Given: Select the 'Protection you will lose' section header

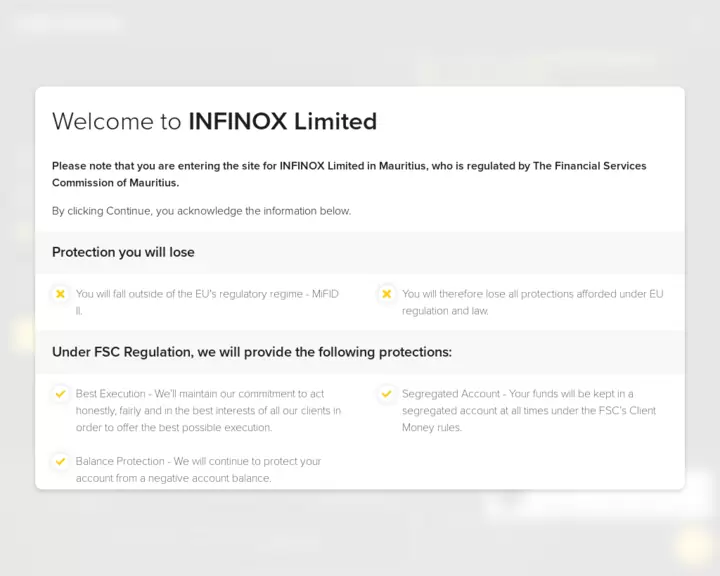Looking at the screenshot, I should click(123, 252).
